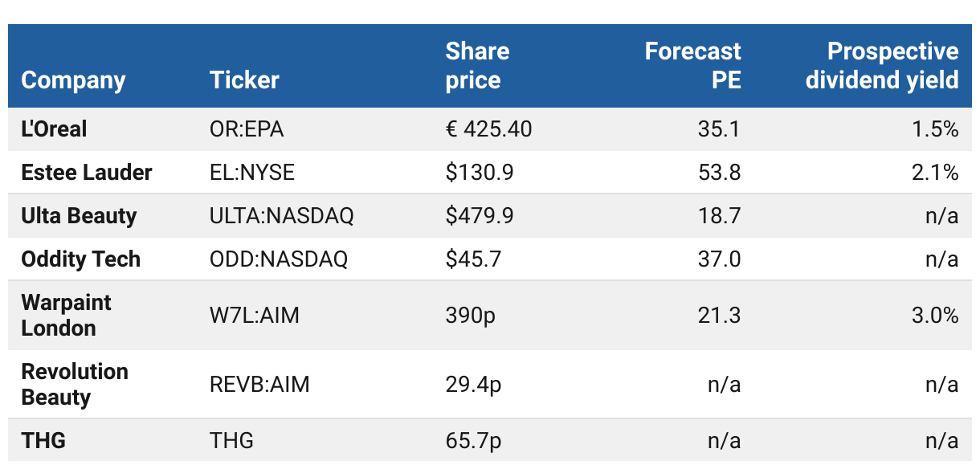Click the Ticker column header
Image resolution: width=980 pixels, height=469 pixels.
point(244,80)
